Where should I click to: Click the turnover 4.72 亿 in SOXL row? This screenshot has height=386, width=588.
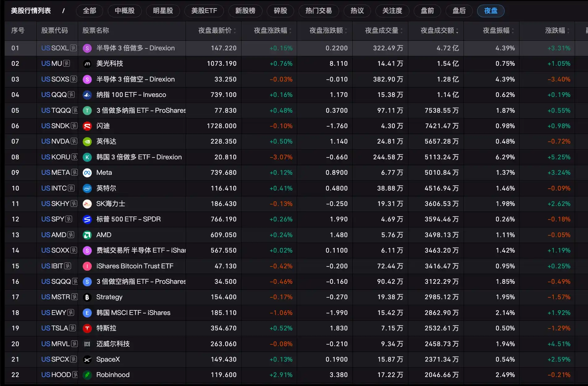(x=448, y=48)
